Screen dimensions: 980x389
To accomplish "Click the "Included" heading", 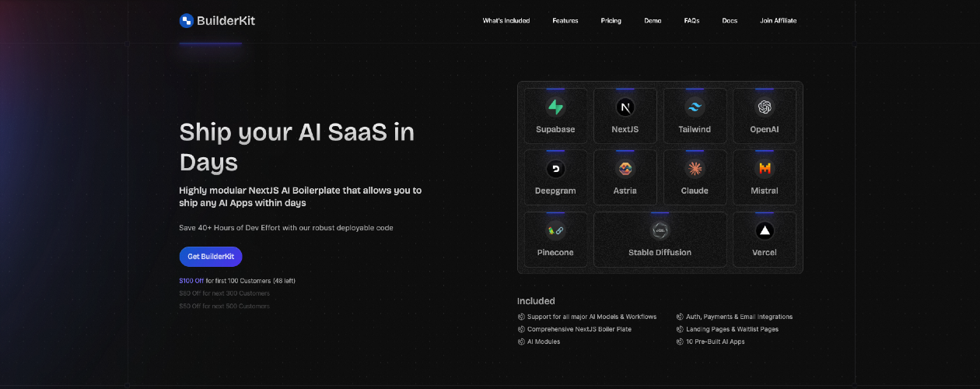I will (536, 301).
